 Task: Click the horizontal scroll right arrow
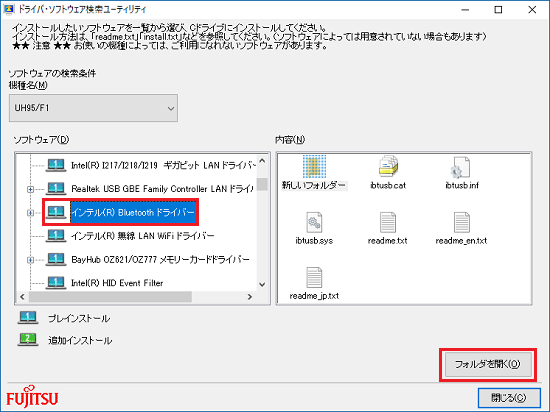250,297
